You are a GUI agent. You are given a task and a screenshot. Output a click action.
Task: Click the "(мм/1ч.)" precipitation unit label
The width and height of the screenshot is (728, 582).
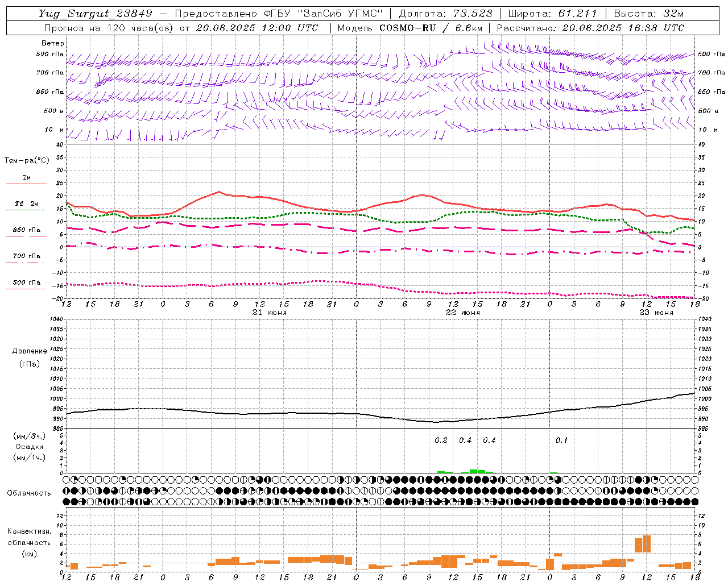pos(29,458)
